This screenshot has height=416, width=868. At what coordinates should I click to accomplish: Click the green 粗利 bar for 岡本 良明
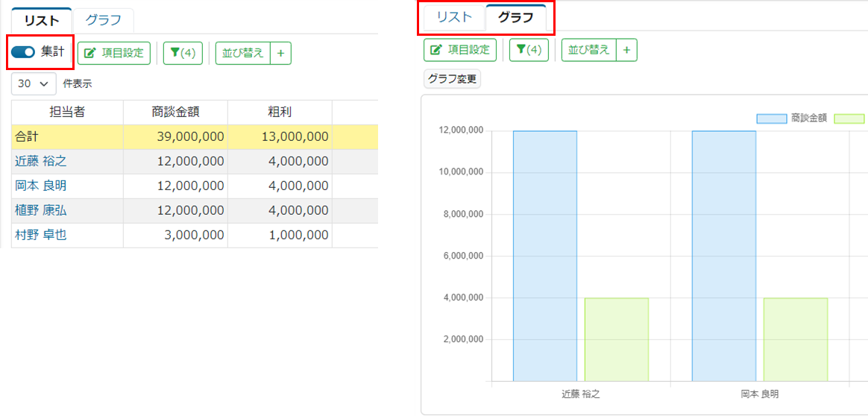tap(796, 340)
